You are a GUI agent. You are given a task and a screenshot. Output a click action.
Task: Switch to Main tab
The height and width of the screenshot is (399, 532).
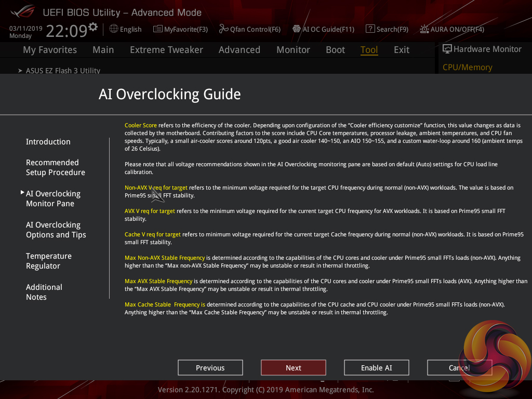[x=103, y=50]
